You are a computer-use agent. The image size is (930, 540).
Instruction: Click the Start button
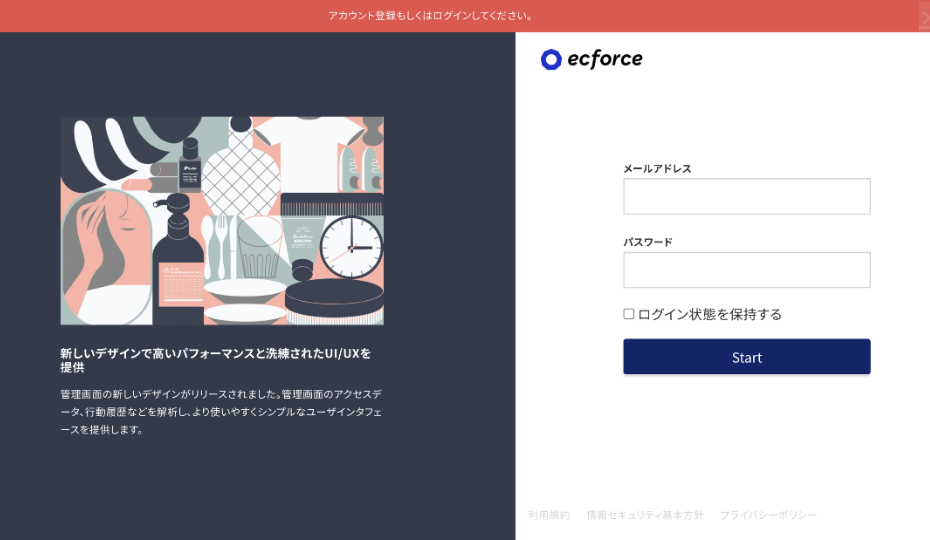tap(747, 357)
